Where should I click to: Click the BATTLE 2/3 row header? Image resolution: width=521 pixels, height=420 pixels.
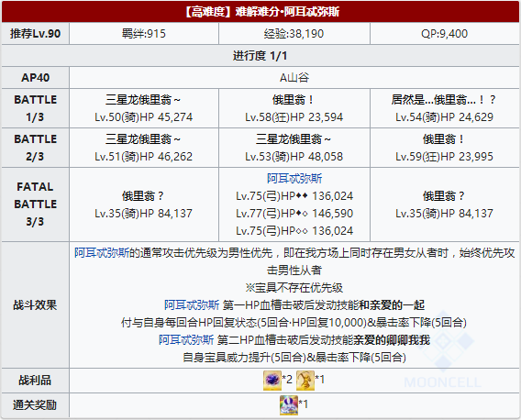(35, 148)
